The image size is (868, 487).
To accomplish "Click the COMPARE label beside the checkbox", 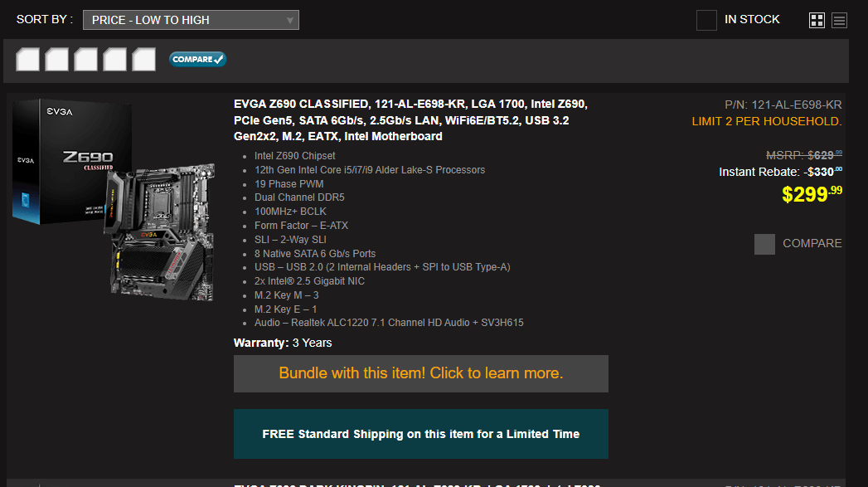I will 812,243.
